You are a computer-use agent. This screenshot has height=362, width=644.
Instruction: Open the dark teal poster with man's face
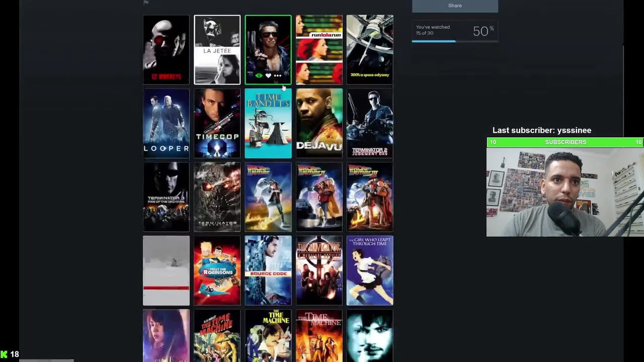tap(370, 336)
